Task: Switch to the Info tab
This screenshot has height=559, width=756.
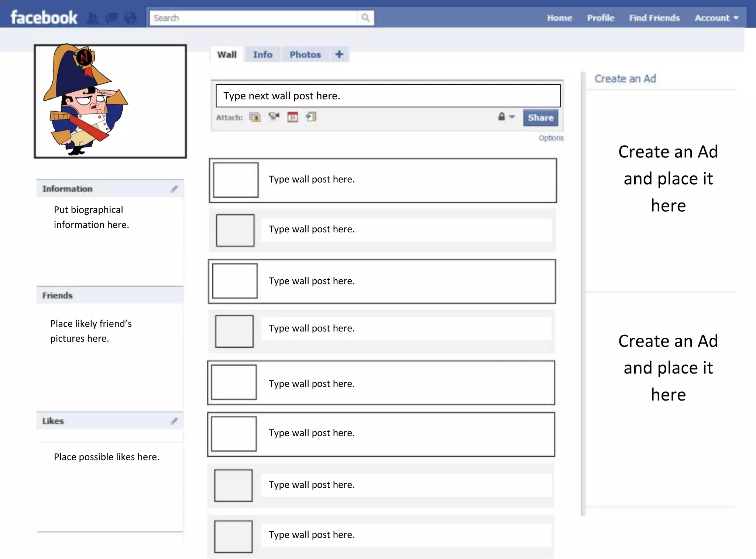Action: 262,55
